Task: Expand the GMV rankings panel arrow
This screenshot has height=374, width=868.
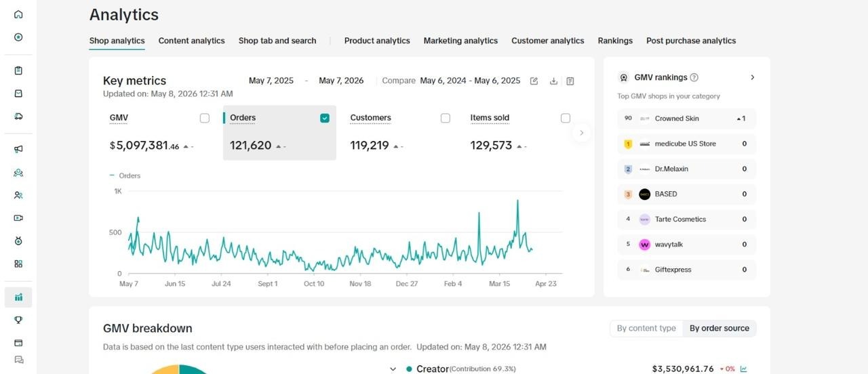Action: [753, 77]
